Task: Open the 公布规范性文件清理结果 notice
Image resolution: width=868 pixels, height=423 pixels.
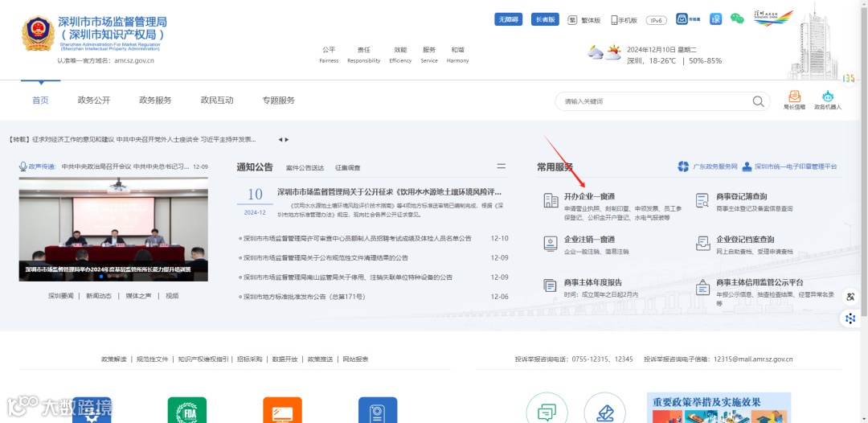Action: point(325,258)
